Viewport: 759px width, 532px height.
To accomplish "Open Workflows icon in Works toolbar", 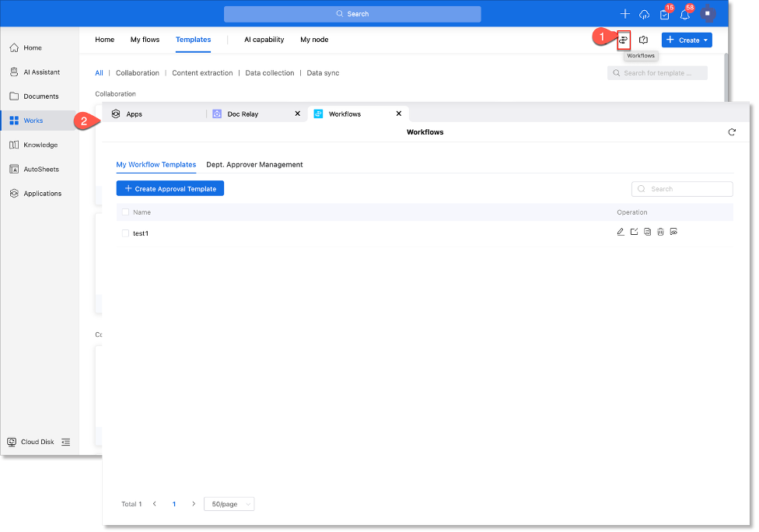I will tap(623, 40).
